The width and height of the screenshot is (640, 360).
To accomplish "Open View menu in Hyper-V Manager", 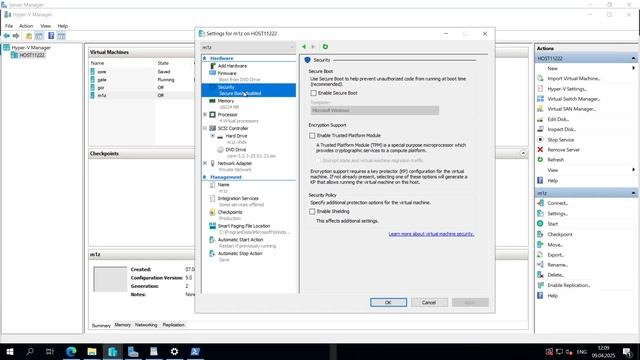I will [45, 26].
